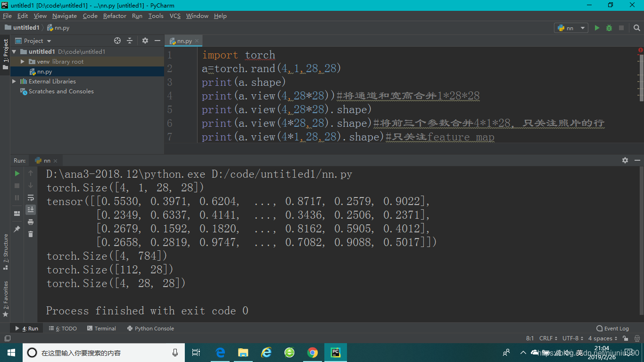
Task: Rerun nn using the Run panel green arrow
Action: pos(17,173)
